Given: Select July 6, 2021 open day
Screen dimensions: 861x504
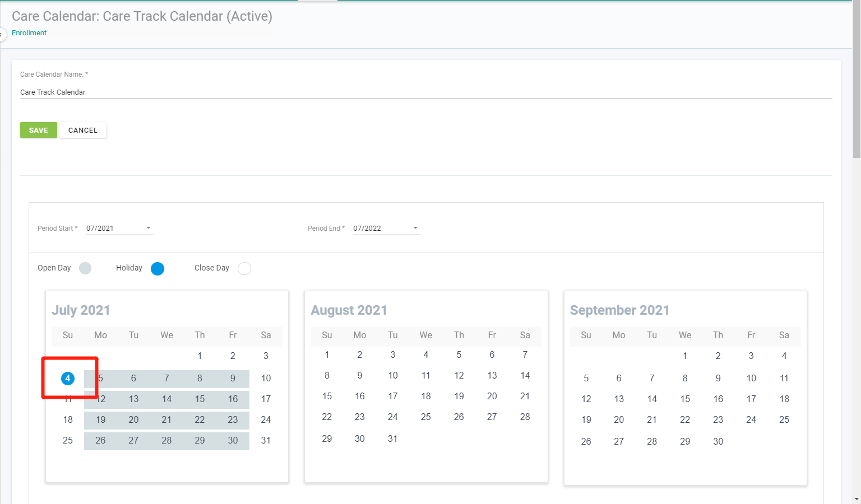Looking at the screenshot, I should (133, 379).
